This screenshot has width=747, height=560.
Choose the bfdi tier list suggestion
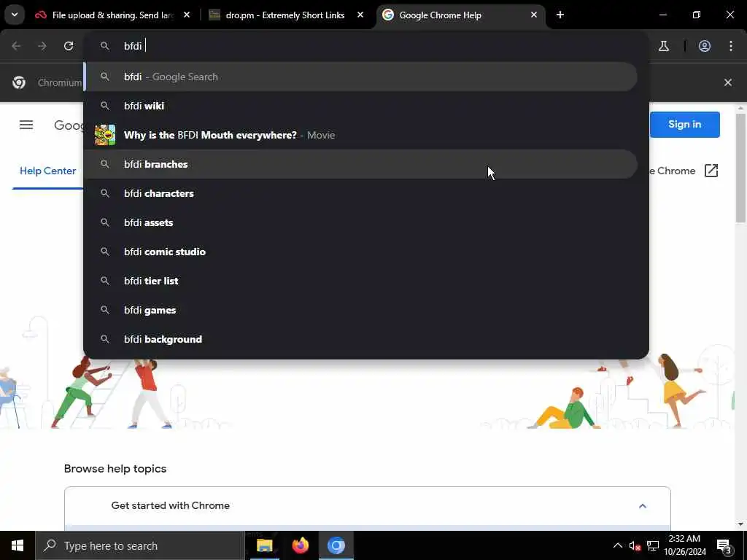click(360, 281)
